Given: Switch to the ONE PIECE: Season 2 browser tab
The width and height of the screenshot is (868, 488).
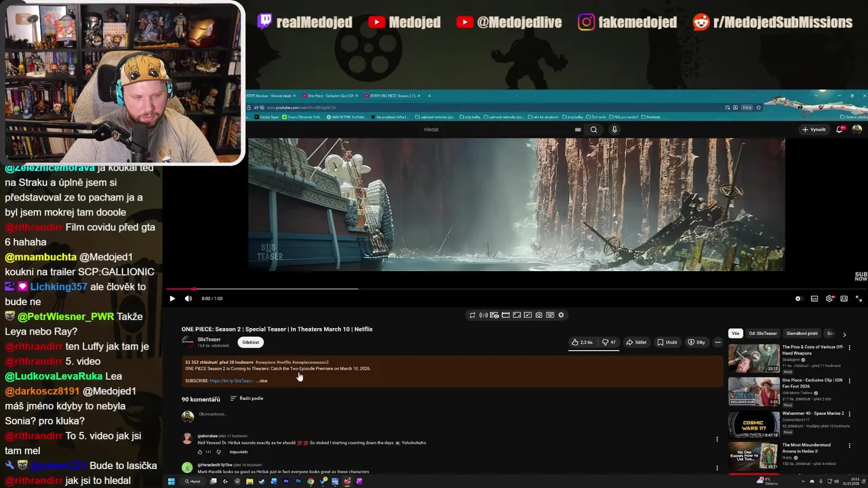Looking at the screenshot, I should (394, 96).
